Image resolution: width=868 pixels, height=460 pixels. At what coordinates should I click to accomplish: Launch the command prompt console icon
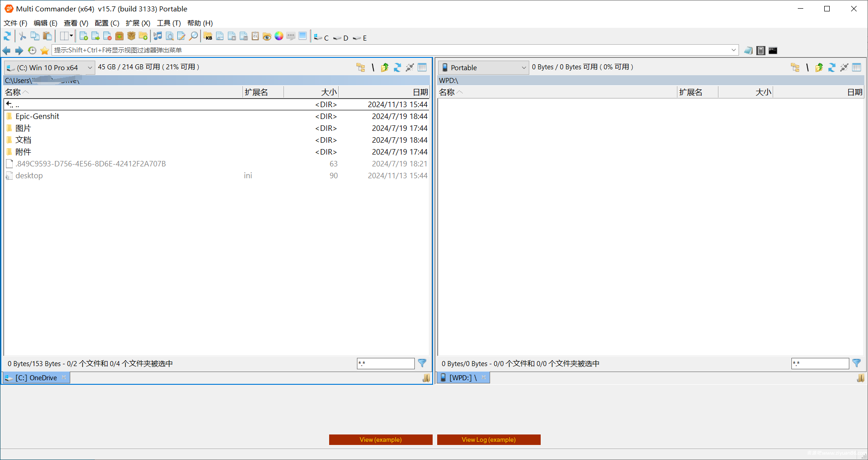(773, 51)
